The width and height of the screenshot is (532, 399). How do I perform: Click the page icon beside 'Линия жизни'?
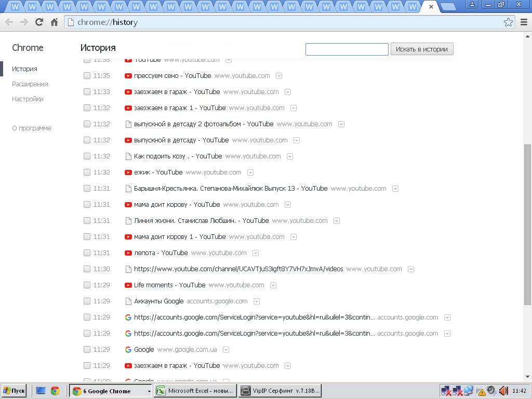[x=128, y=221]
